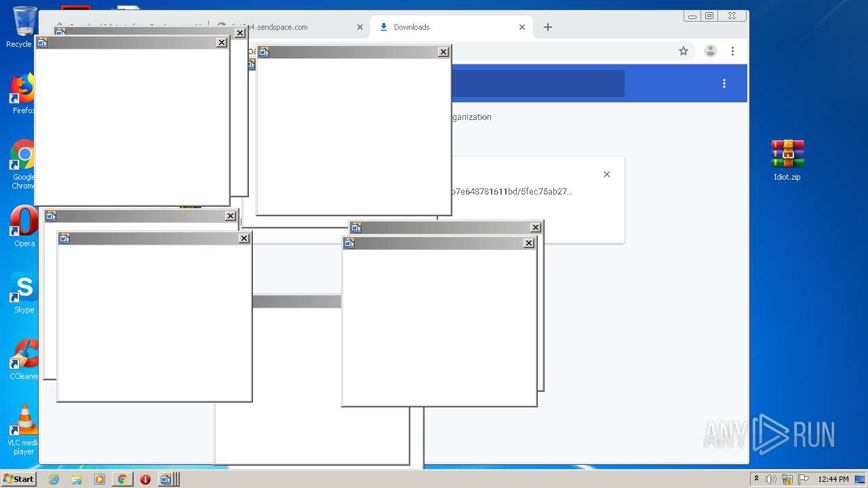Click the download URL ending 5fec75ab27…

click(x=511, y=191)
